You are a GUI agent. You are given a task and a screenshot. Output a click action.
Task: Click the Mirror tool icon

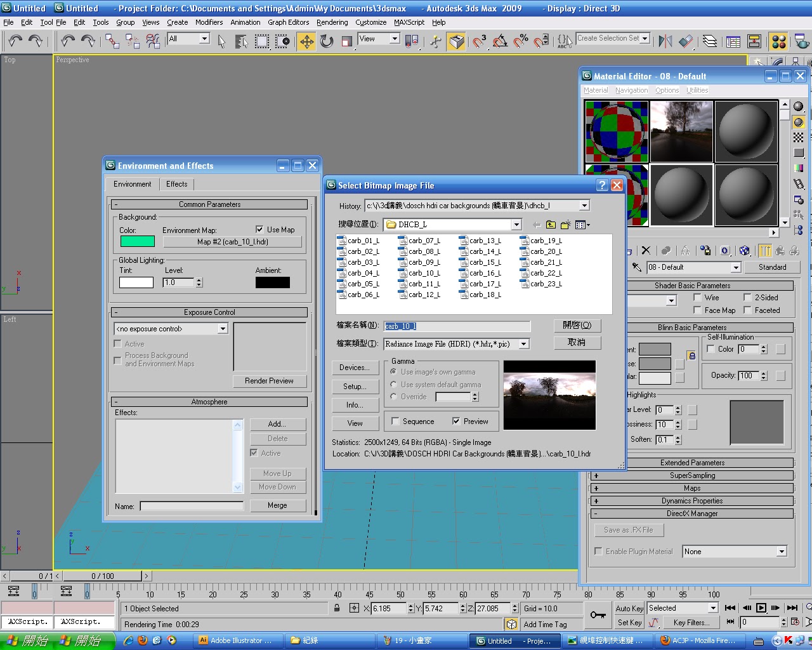point(665,41)
